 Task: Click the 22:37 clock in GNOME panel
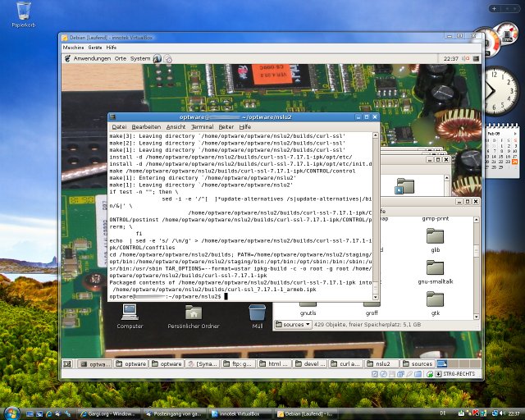coord(450,58)
